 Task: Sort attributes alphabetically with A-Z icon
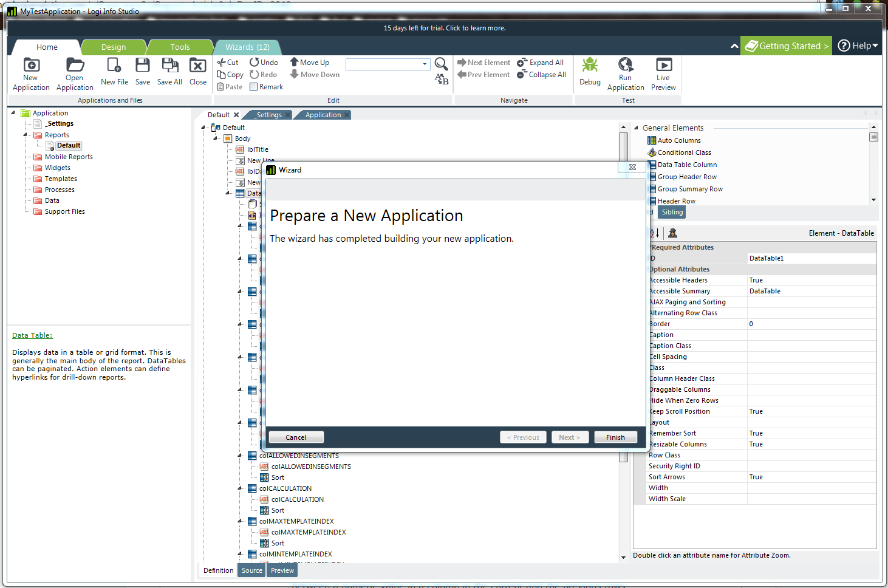click(x=655, y=233)
